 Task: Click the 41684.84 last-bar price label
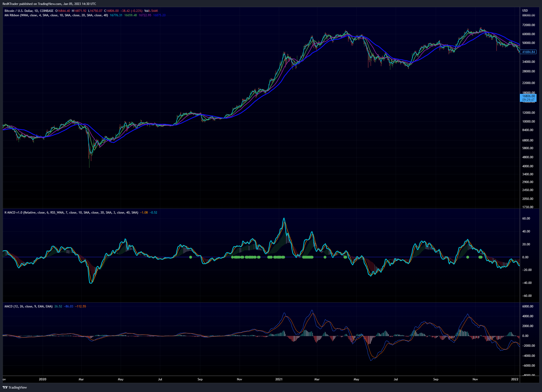pos(528,52)
